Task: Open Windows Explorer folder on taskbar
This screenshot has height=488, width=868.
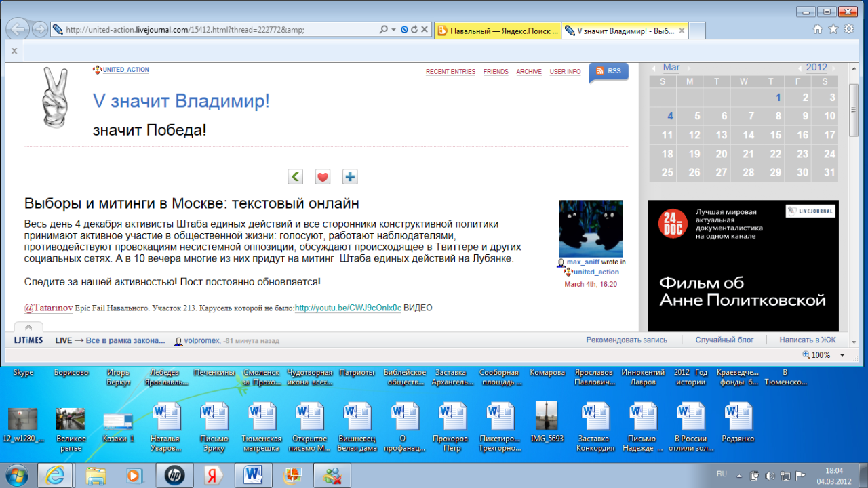Action: pyautogui.click(x=96, y=475)
